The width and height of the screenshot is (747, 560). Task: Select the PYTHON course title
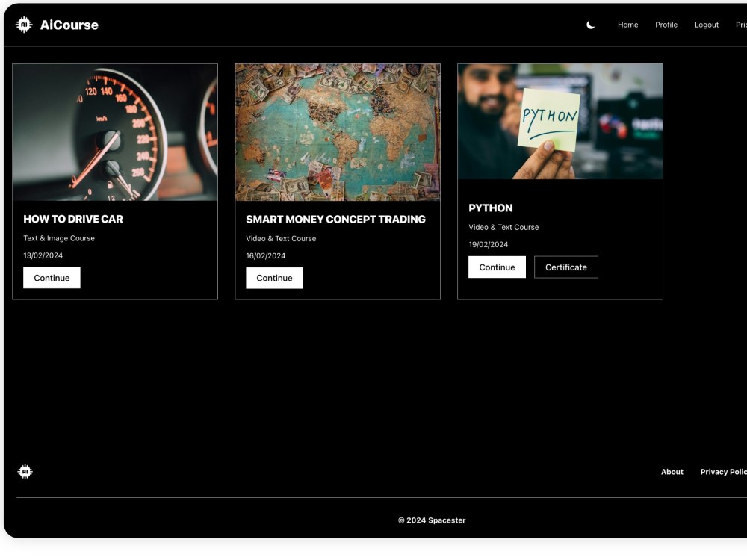click(x=491, y=208)
